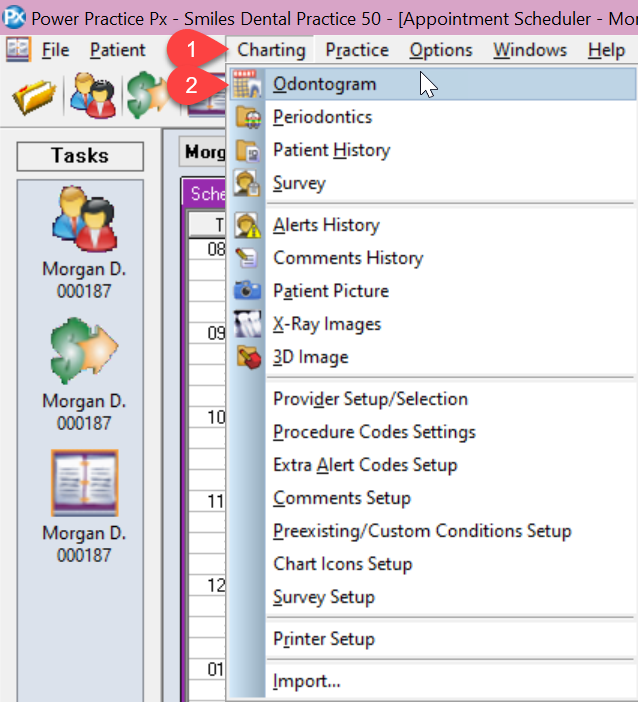Open Morgan D. patient task icon
Screen dimensions: 638x702
tap(84, 219)
